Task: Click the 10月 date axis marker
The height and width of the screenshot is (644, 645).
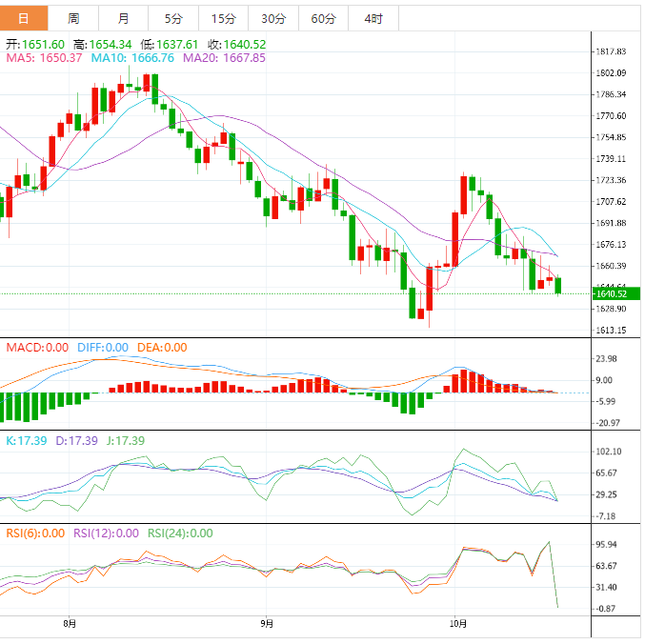Action: 458,623
